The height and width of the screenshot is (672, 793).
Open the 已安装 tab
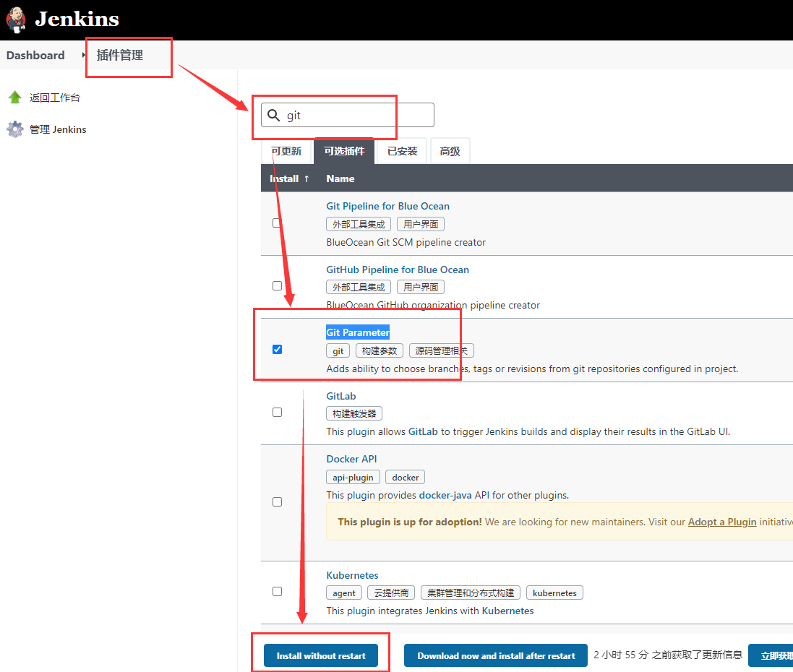pyautogui.click(x=402, y=151)
